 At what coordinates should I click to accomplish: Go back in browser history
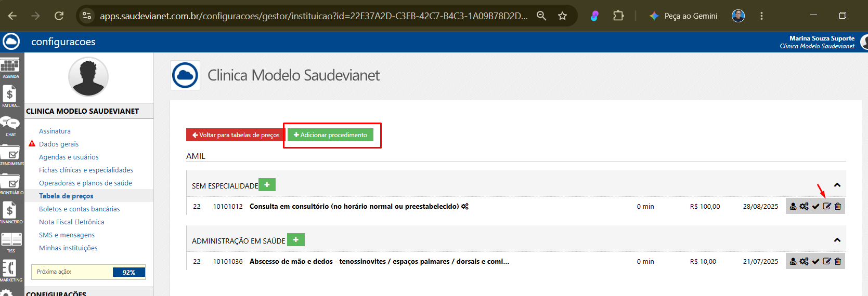(x=12, y=16)
